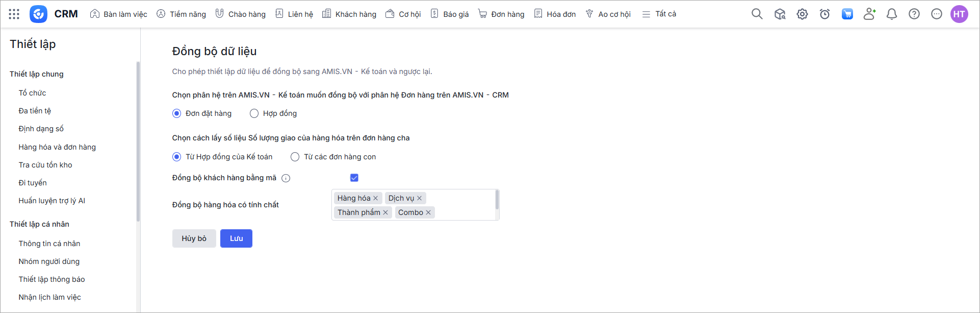The width and height of the screenshot is (980, 313).
Task: Click info icon beside Đồng bộ khách hàng bằng mã
Action: click(x=286, y=178)
